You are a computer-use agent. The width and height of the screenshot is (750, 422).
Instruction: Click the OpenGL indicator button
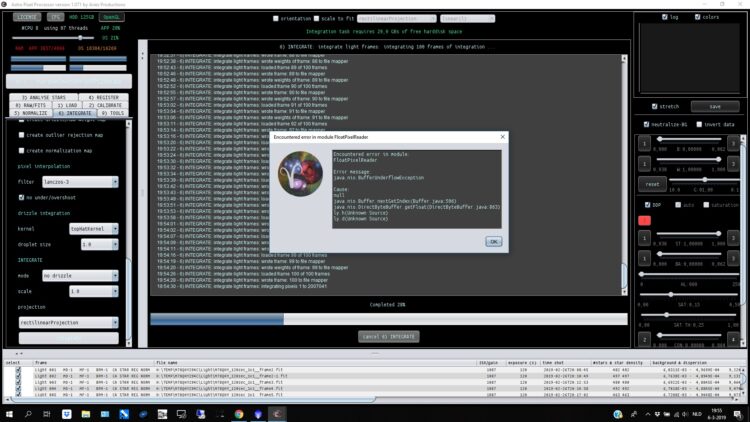(111, 17)
